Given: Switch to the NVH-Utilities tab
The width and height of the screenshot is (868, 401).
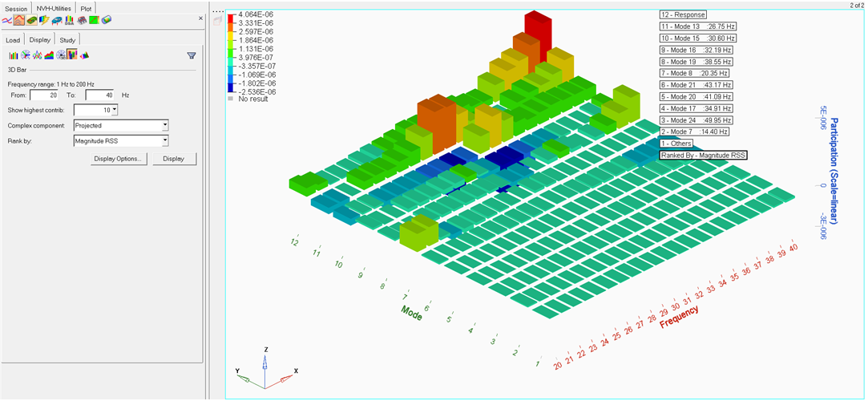Looking at the screenshot, I should click(54, 8).
